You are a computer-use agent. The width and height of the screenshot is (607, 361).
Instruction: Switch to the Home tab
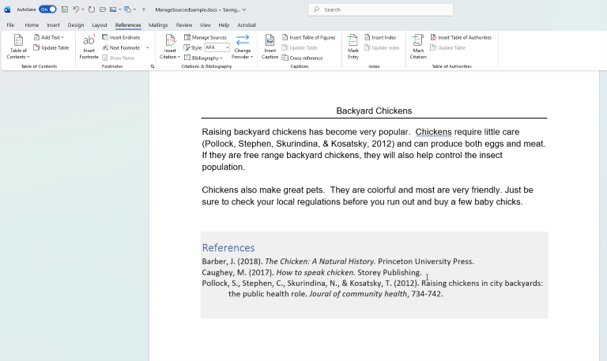point(31,25)
